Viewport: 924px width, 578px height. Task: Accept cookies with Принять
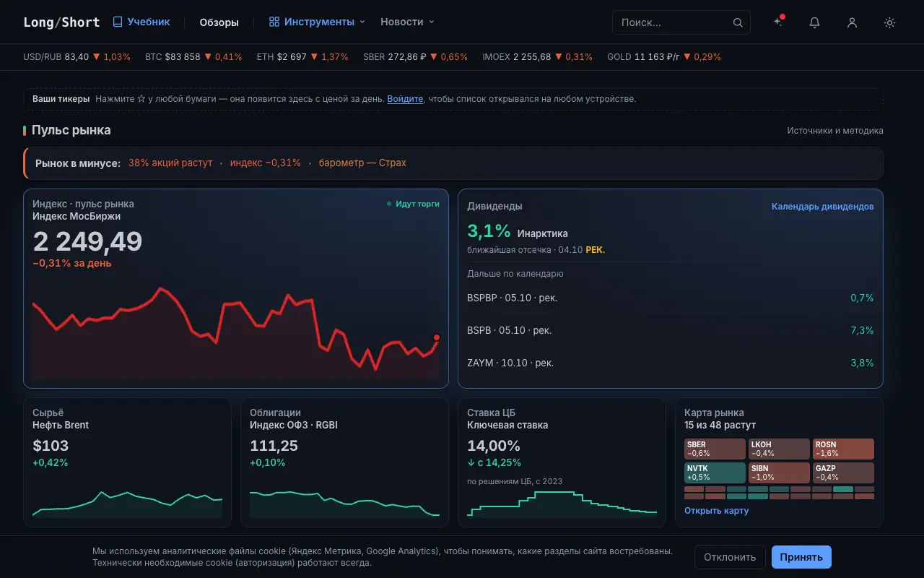tap(801, 557)
